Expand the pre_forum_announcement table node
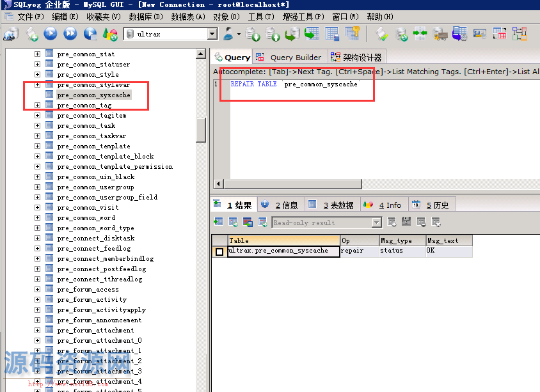The width and height of the screenshot is (540, 392). [x=37, y=320]
